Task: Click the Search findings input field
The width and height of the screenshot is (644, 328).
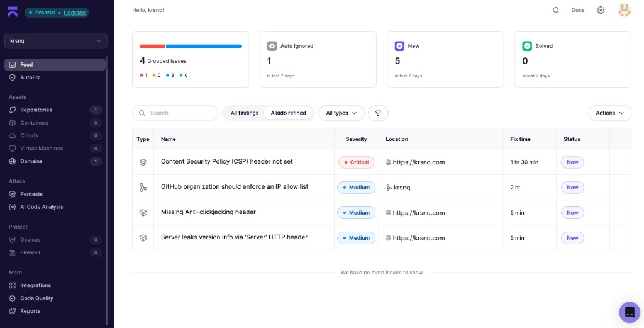Action: [175, 113]
